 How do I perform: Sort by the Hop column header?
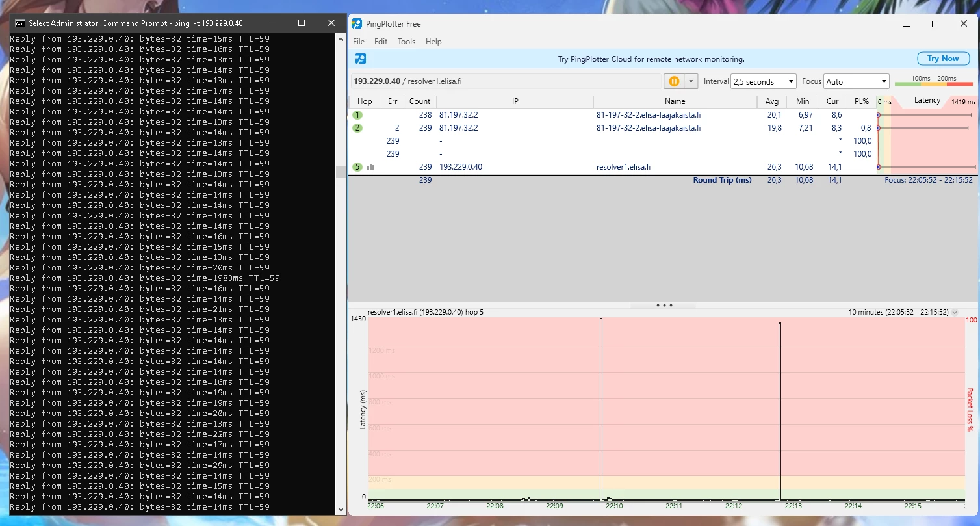coord(365,101)
